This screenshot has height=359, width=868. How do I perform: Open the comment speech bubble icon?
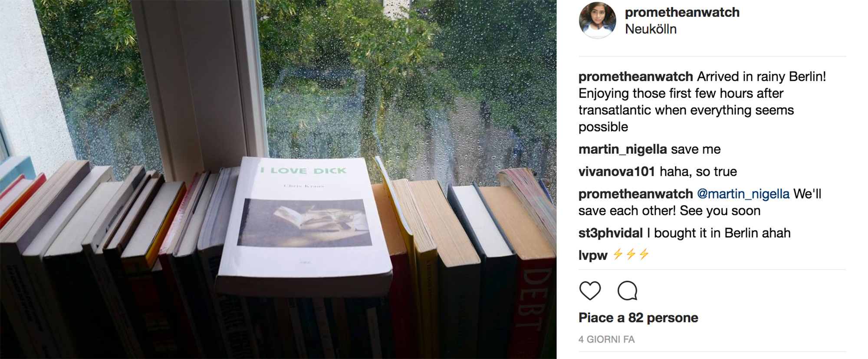point(627,290)
